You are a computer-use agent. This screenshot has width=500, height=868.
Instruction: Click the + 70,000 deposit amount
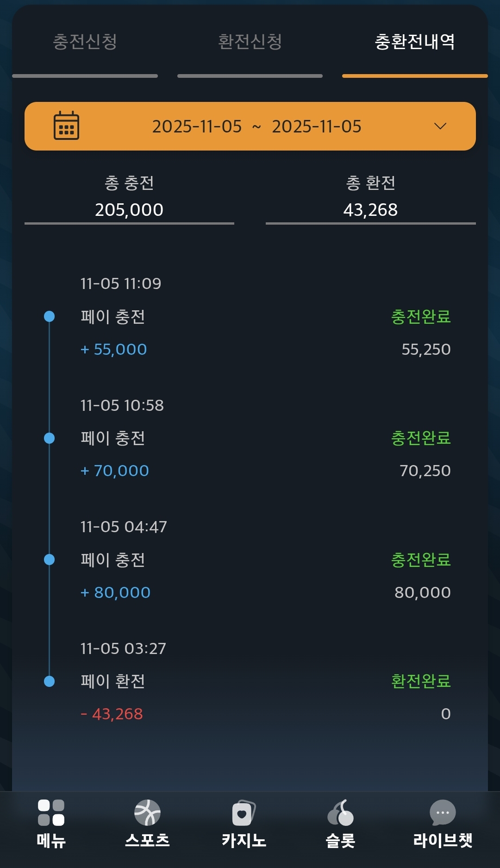click(x=115, y=471)
